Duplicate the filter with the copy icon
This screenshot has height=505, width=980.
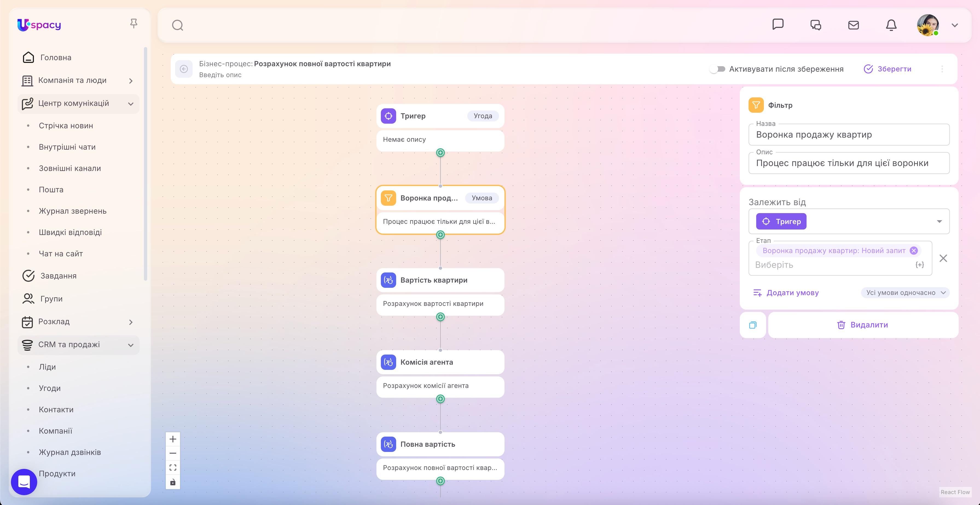[x=753, y=325]
